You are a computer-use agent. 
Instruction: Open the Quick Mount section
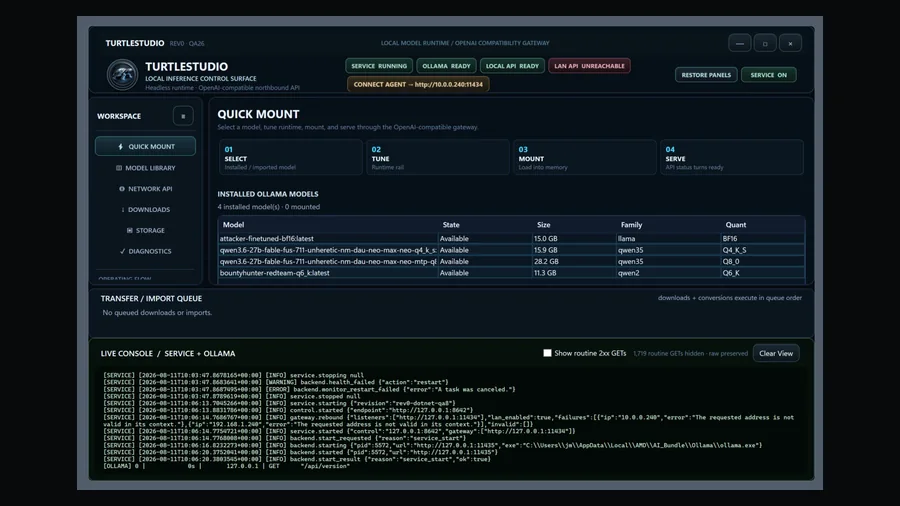145,146
